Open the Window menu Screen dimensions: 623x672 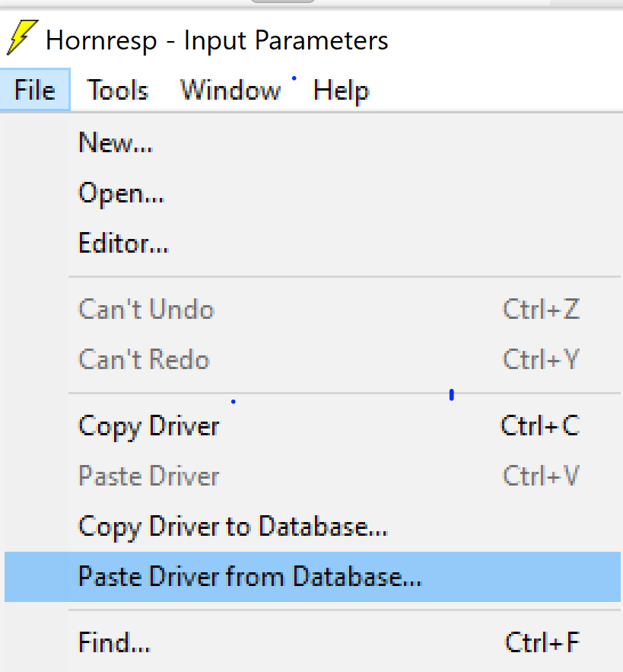click(230, 91)
